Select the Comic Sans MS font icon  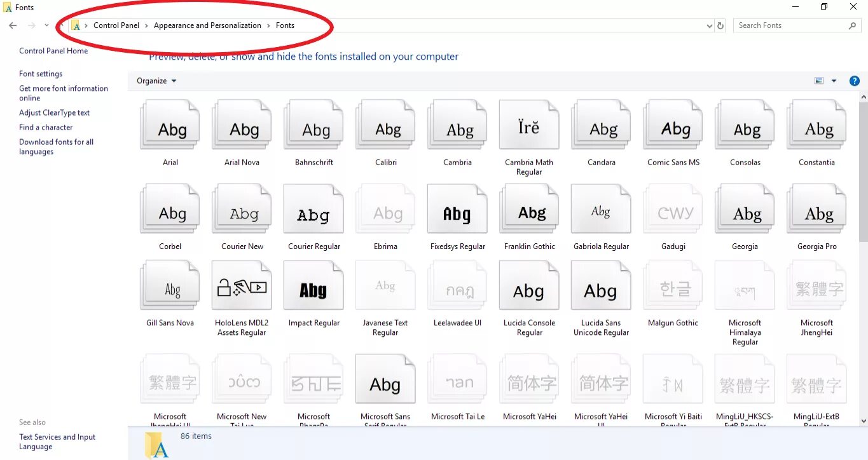673,125
